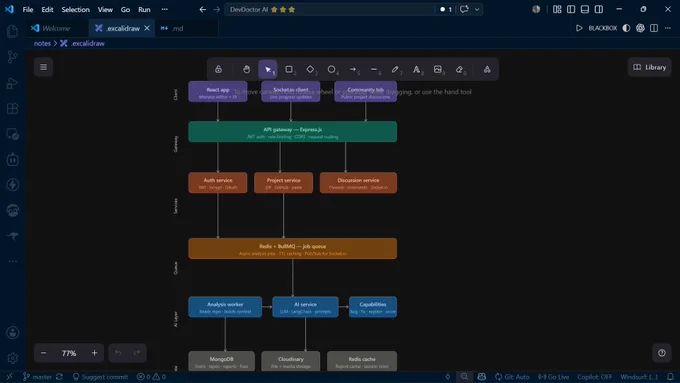Activate the Selection arrow tool
Viewport: 680px width, 383px height.
coord(268,69)
